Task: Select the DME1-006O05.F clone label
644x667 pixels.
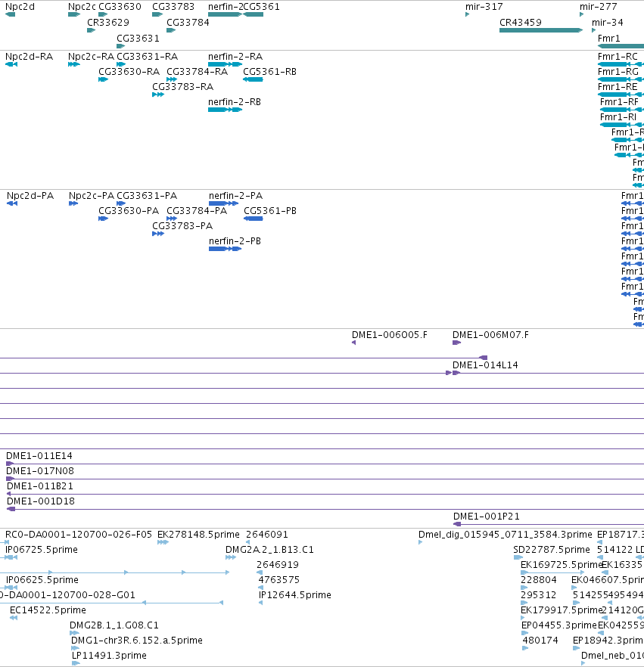Action: pyautogui.click(x=390, y=335)
